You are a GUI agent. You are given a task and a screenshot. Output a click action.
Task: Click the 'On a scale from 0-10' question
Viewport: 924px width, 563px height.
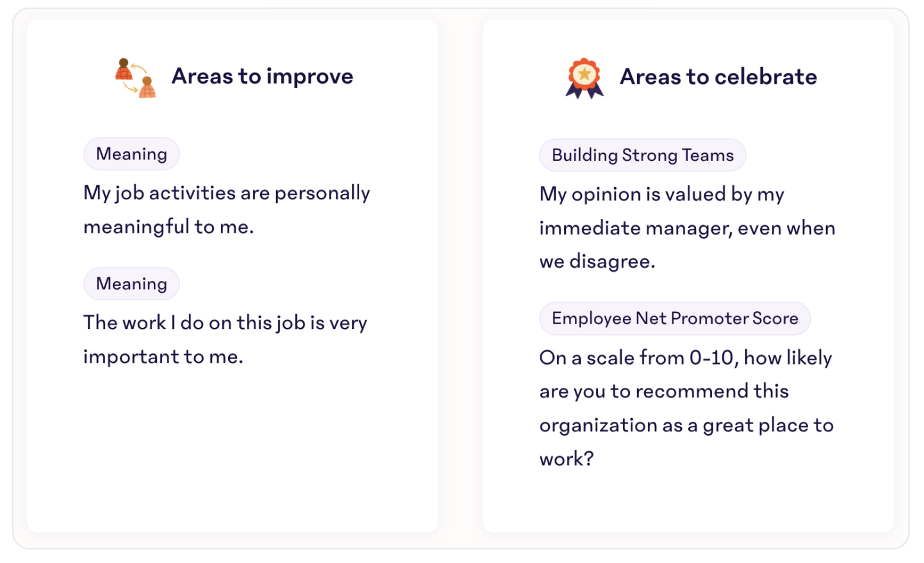685,358
